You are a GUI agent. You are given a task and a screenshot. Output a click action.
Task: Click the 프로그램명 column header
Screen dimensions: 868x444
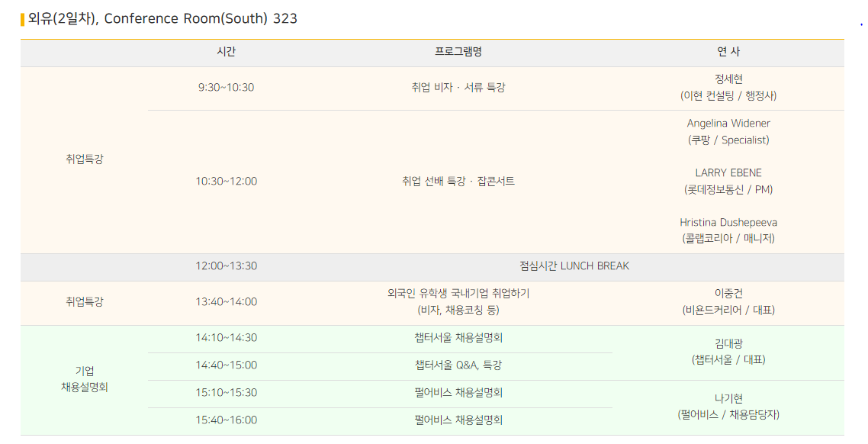coord(458,52)
